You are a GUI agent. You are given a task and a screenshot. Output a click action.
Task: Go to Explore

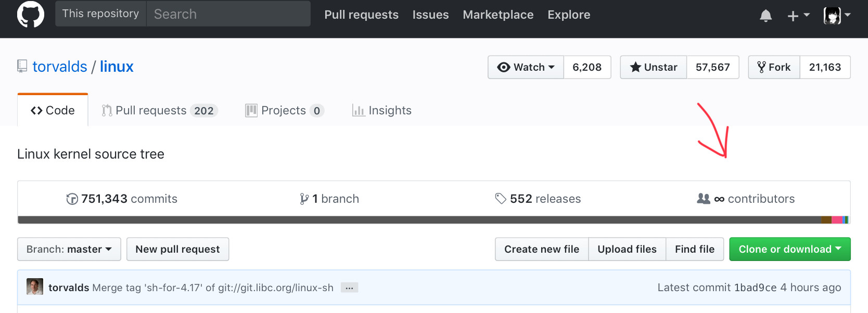pyautogui.click(x=569, y=15)
